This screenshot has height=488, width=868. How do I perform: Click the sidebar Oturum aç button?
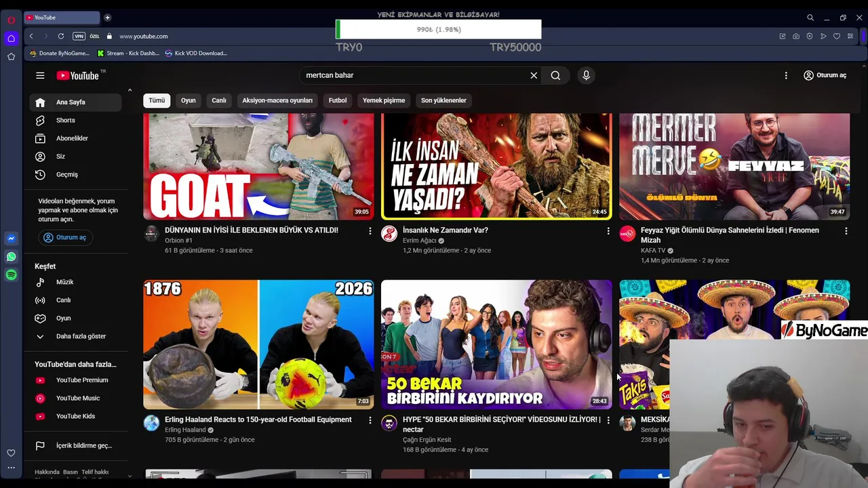click(66, 237)
